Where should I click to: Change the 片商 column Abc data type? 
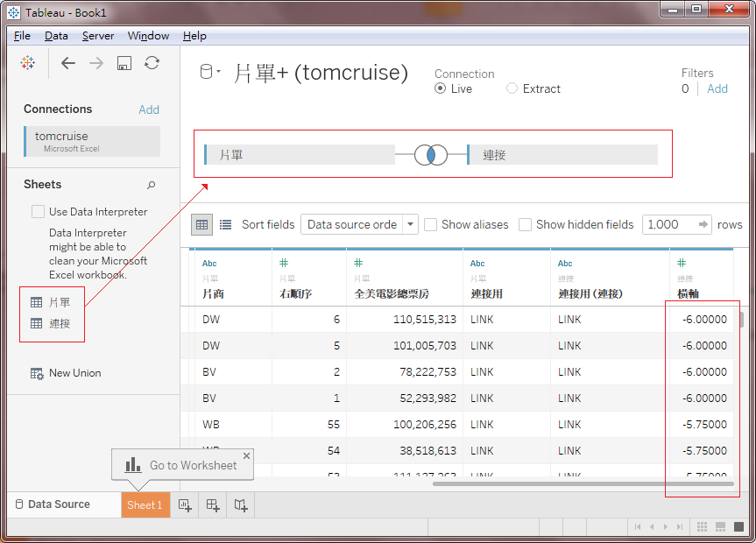pos(209,264)
